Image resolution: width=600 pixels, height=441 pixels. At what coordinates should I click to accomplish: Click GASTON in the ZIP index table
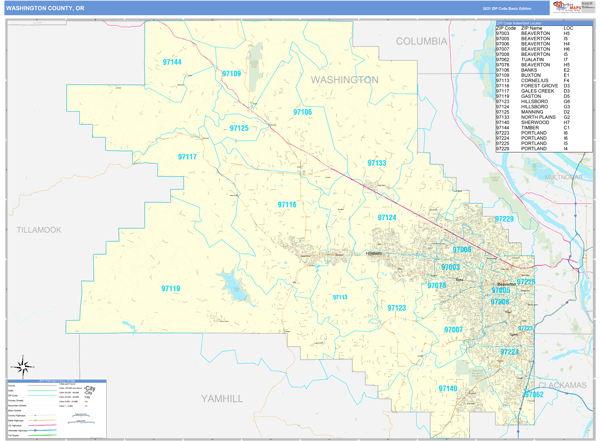click(531, 96)
